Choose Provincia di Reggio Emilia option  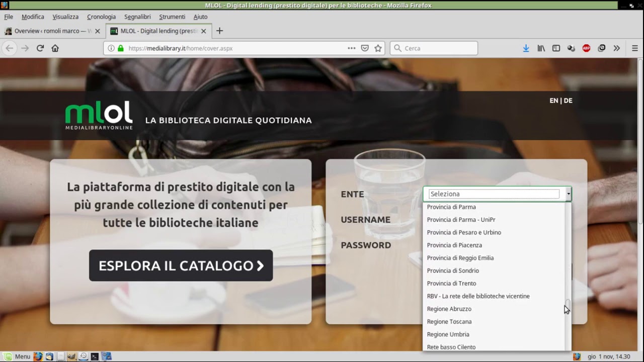(494, 258)
